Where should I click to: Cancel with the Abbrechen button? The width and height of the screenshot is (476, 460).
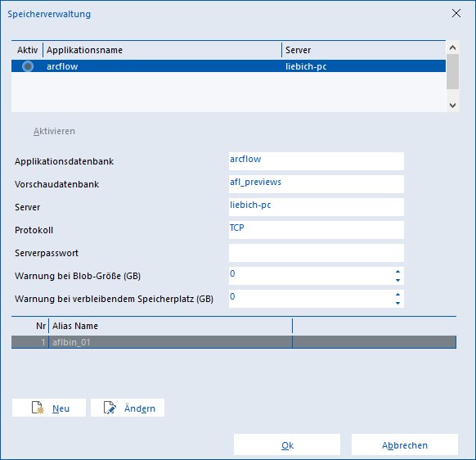405,444
